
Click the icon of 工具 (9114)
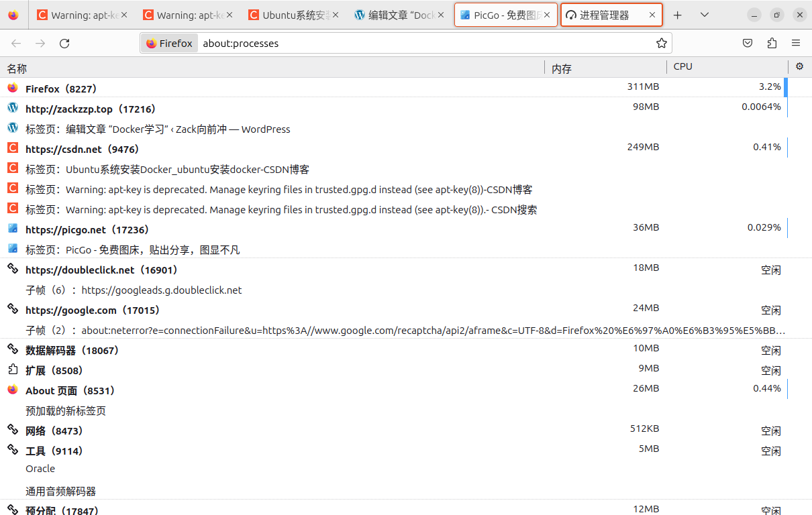(x=12, y=449)
